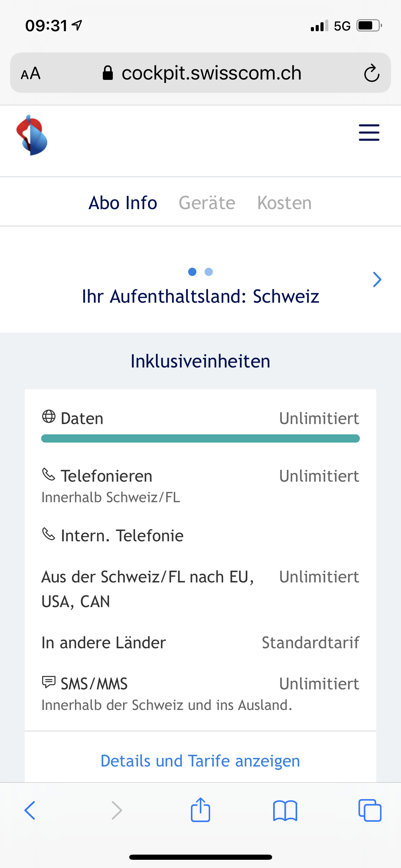This screenshot has height=868, width=401.
Task: Select the first carousel page dot
Action: pyautogui.click(x=193, y=272)
